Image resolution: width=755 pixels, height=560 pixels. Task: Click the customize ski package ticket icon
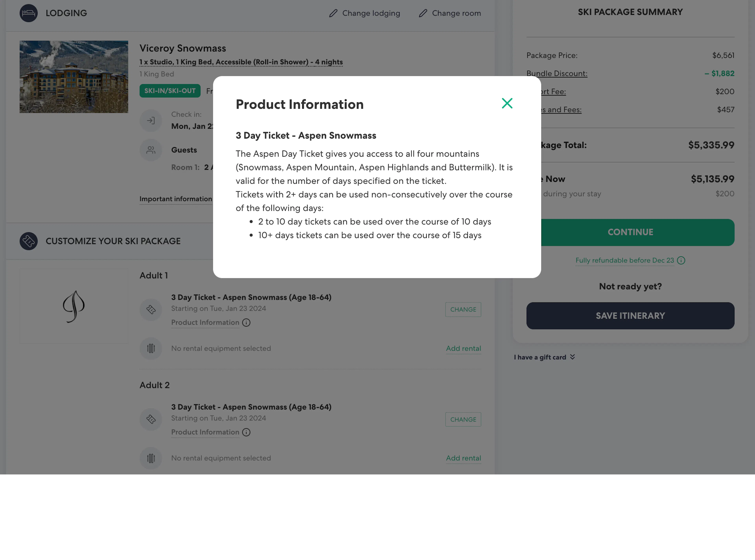(x=29, y=241)
